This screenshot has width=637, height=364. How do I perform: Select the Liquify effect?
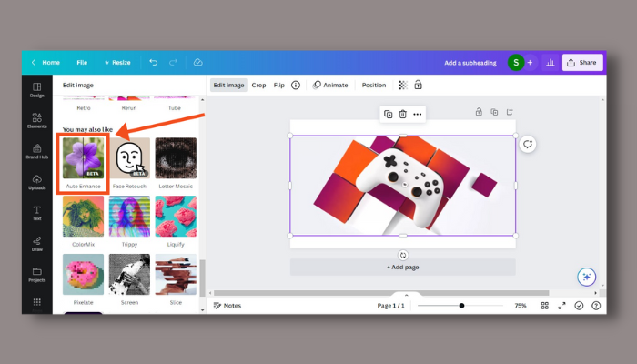176,217
